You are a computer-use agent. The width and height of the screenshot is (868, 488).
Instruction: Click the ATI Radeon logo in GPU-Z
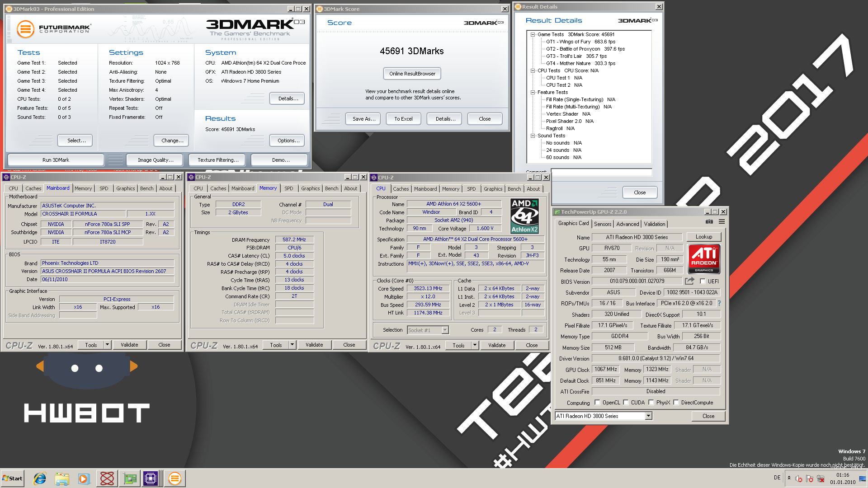[704, 259]
